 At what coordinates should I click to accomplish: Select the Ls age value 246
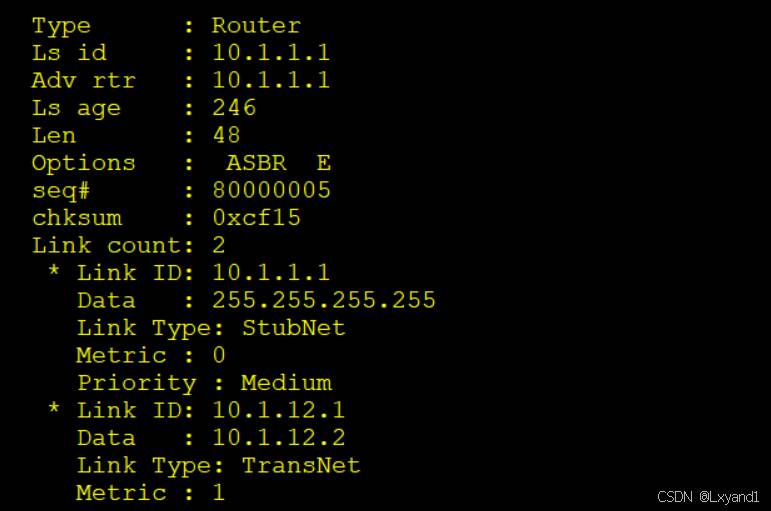click(x=234, y=107)
